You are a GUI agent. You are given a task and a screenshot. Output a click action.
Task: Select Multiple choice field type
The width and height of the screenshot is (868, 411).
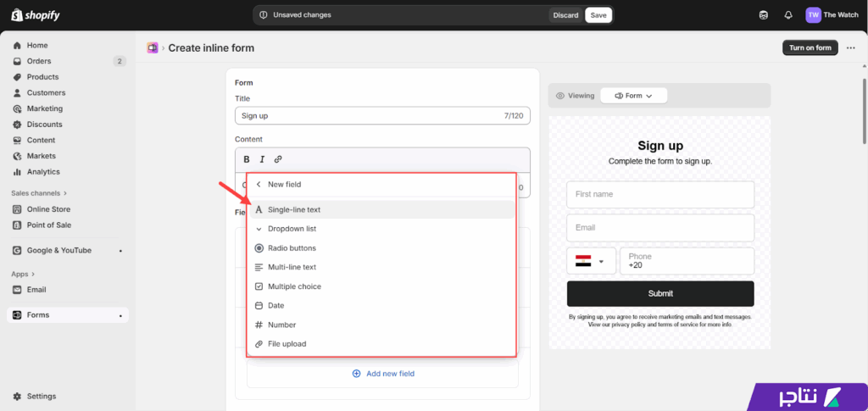[294, 286]
